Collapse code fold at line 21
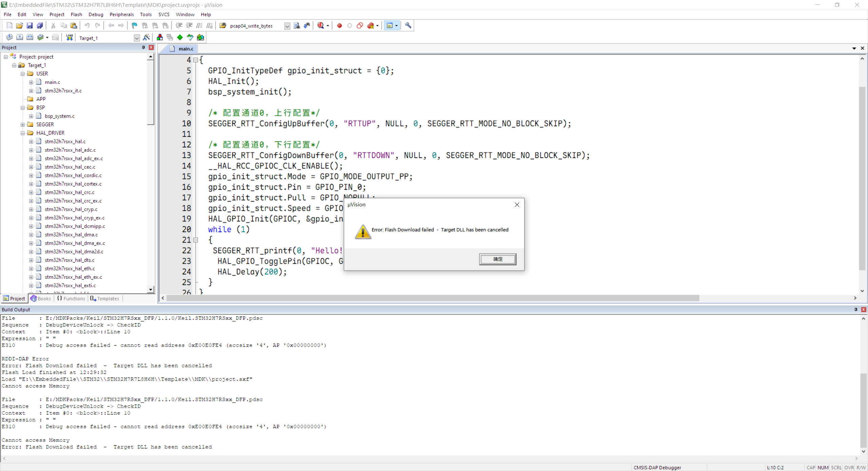This screenshot has height=471, width=868. 196,240
